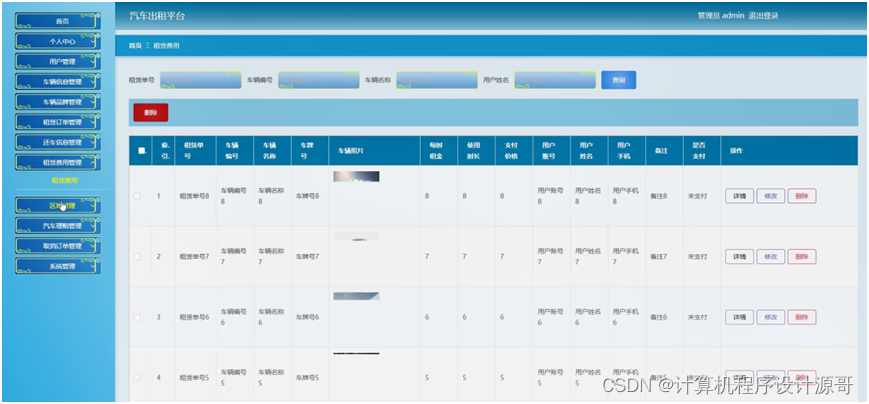Viewport: 869px width, 404px height.
Task: Toggle the select-all checkbox in the table header
Action: [x=141, y=150]
